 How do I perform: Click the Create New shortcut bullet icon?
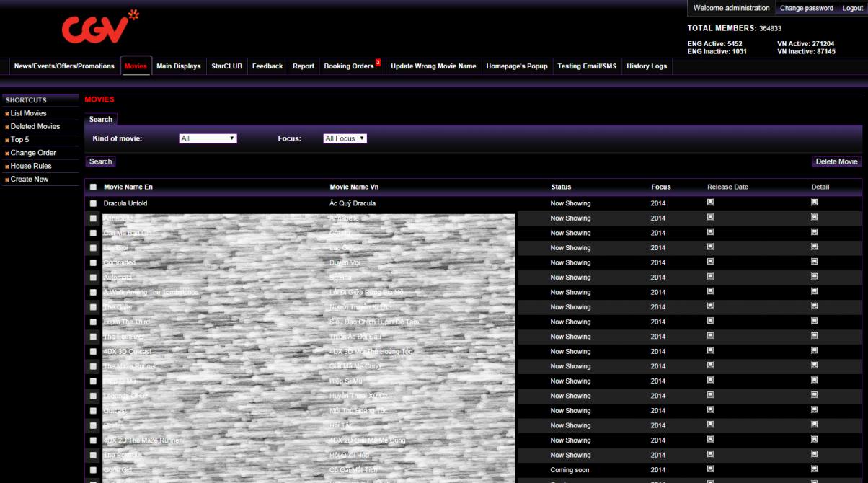[7, 180]
